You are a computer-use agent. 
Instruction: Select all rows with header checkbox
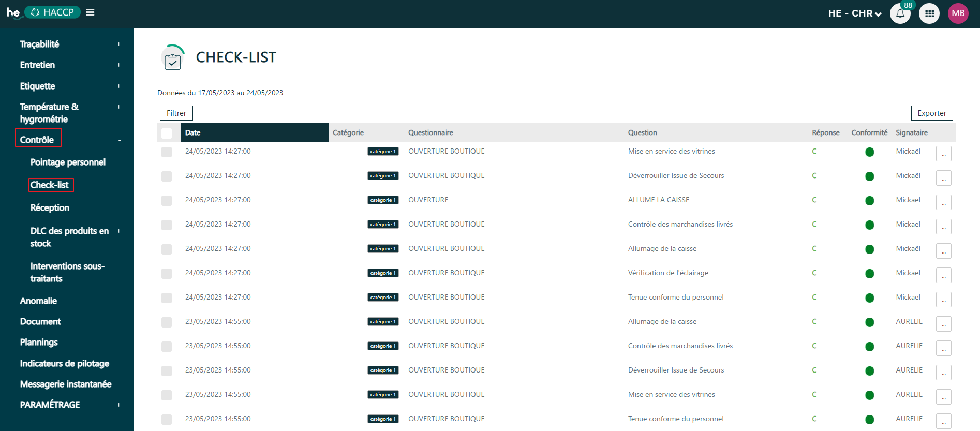pos(167,133)
